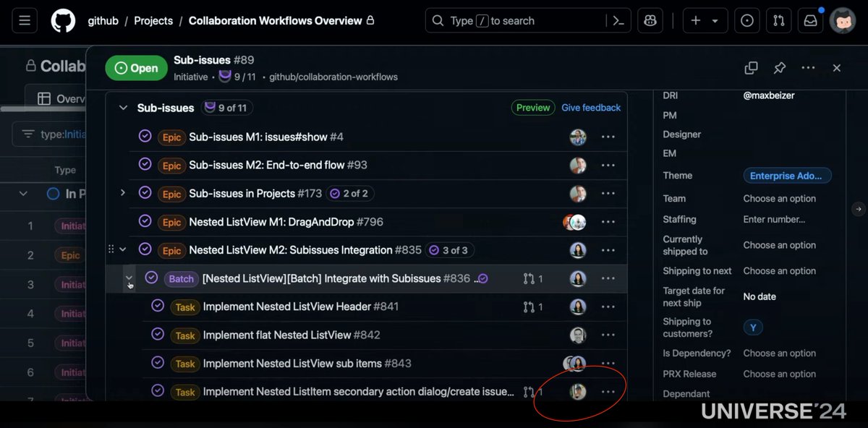Click the Preview badge

pos(533,108)
